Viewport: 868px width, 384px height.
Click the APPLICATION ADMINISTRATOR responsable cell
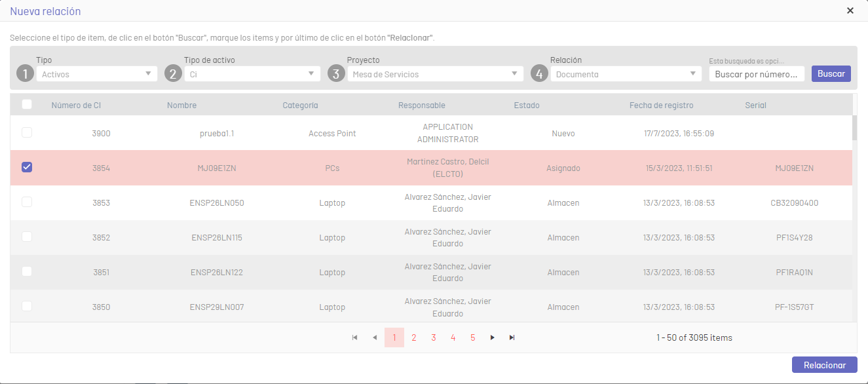448,133
